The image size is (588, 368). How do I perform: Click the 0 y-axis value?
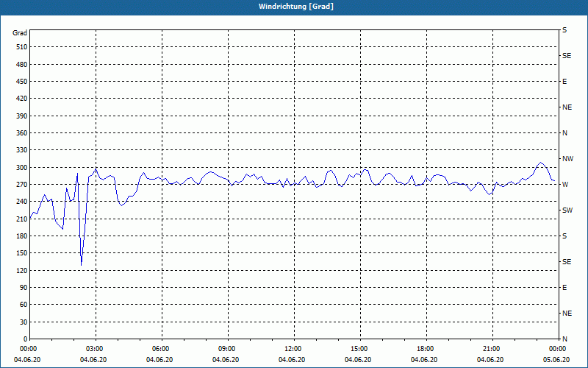click(x=25, y=339)
